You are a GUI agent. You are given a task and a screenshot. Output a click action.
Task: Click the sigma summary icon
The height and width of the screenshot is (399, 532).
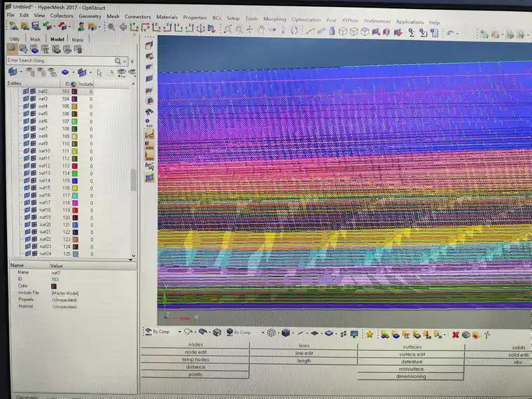click(411, 33)
